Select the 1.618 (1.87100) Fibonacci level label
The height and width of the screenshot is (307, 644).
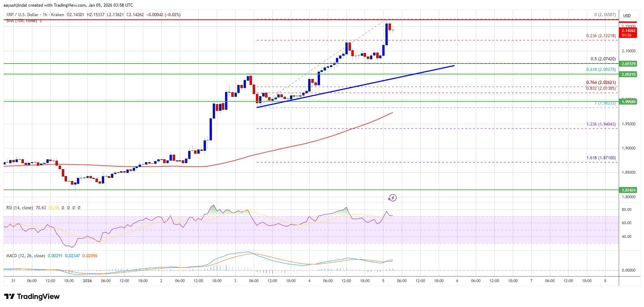click(601, 158)
